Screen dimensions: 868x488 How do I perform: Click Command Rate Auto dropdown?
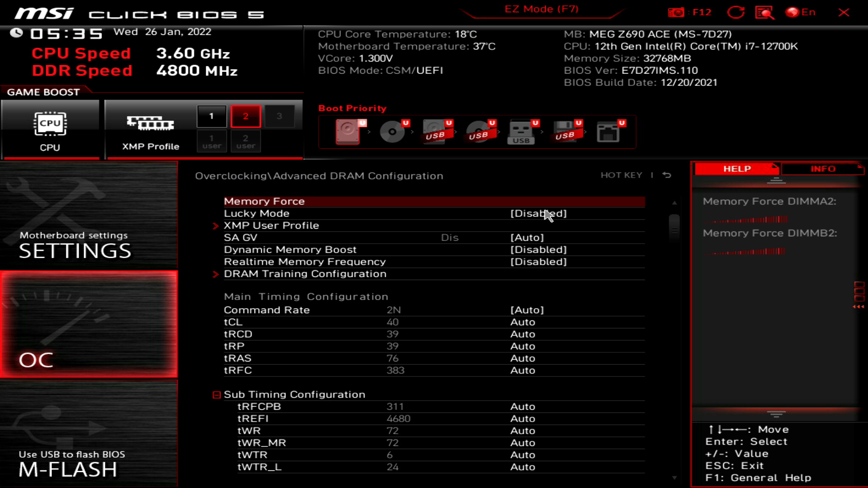pyautogui.click(x=527, y=310)
